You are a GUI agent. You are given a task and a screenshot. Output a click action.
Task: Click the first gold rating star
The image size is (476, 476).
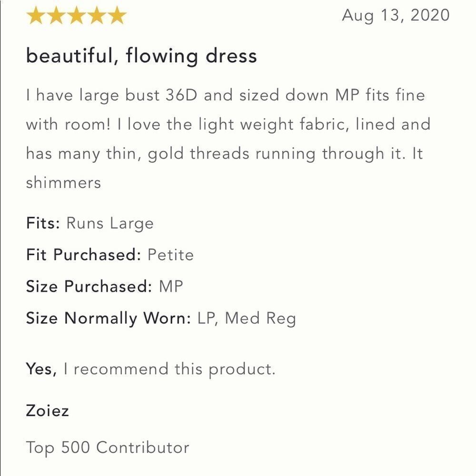pos(35,15)
